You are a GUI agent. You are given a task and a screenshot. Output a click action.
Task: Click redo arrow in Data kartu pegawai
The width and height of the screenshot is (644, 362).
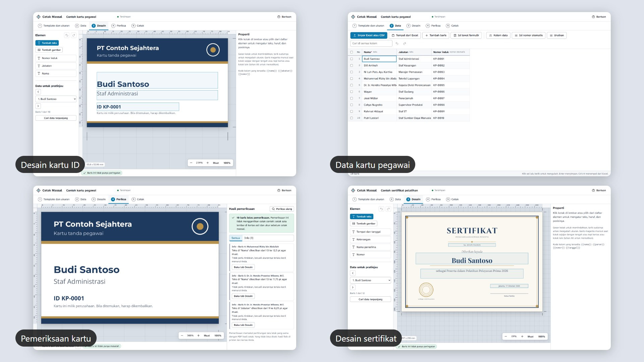coord(405,44)
